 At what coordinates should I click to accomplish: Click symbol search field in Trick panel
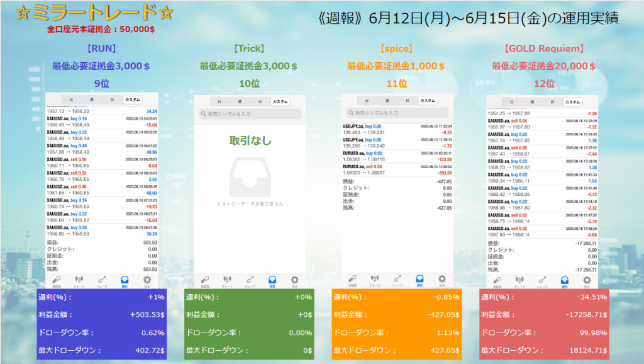[x=250, y=114]
